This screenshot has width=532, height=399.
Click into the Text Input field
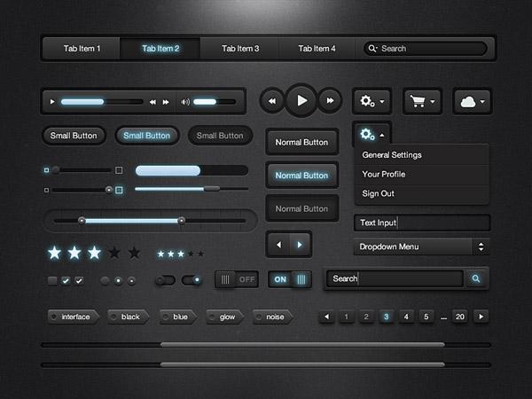(x=422, y=223)
